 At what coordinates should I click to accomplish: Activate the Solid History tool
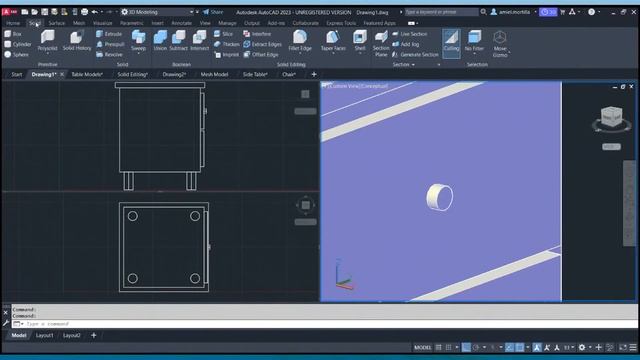77,40
